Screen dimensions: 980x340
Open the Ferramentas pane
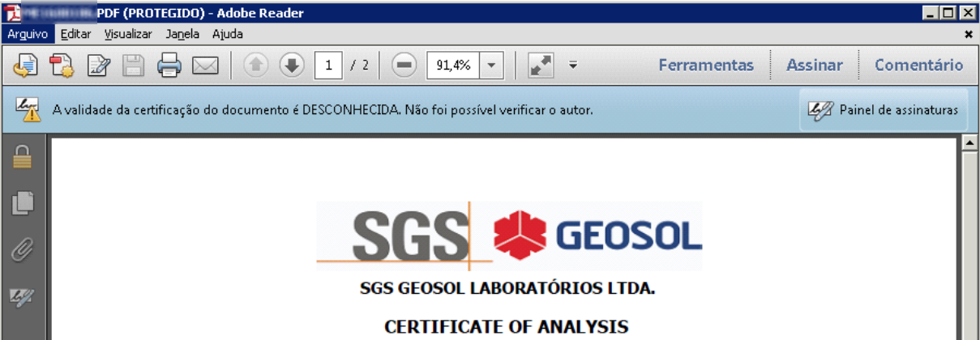coord(705,66)
